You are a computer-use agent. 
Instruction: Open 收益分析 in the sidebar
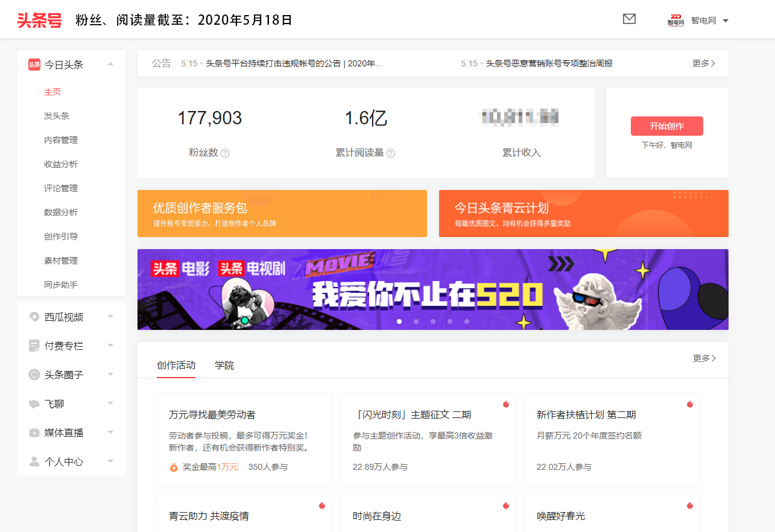pyautogui.click(x=61, y=164)
